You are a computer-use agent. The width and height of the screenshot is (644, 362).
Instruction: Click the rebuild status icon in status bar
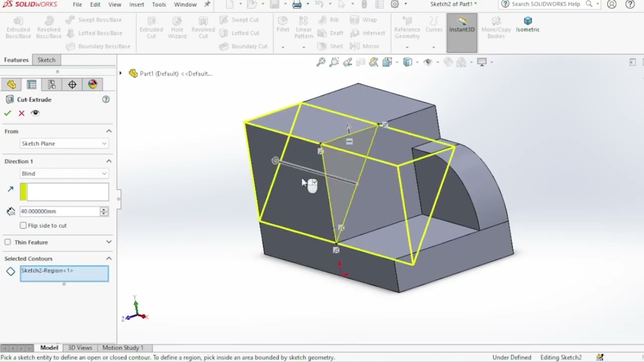(x=600, y=357)
